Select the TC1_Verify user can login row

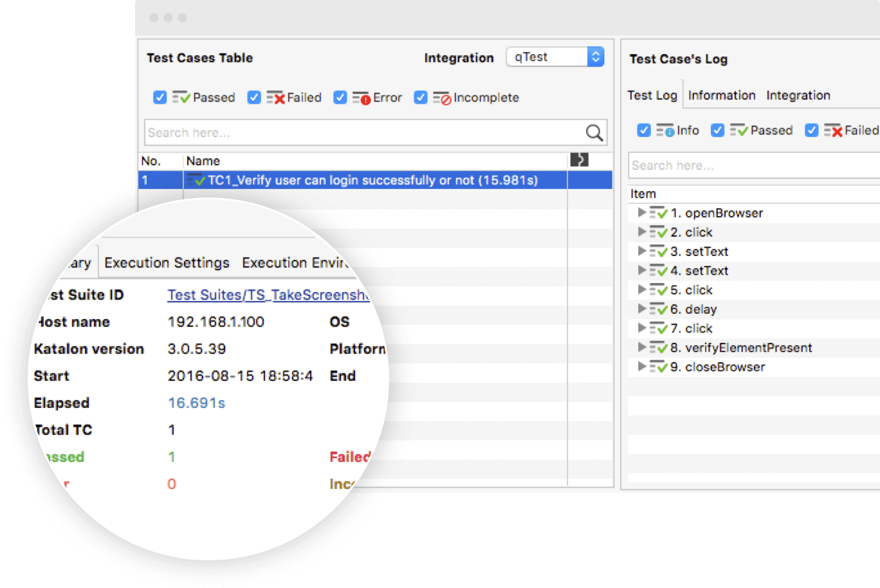pos(375,180)
